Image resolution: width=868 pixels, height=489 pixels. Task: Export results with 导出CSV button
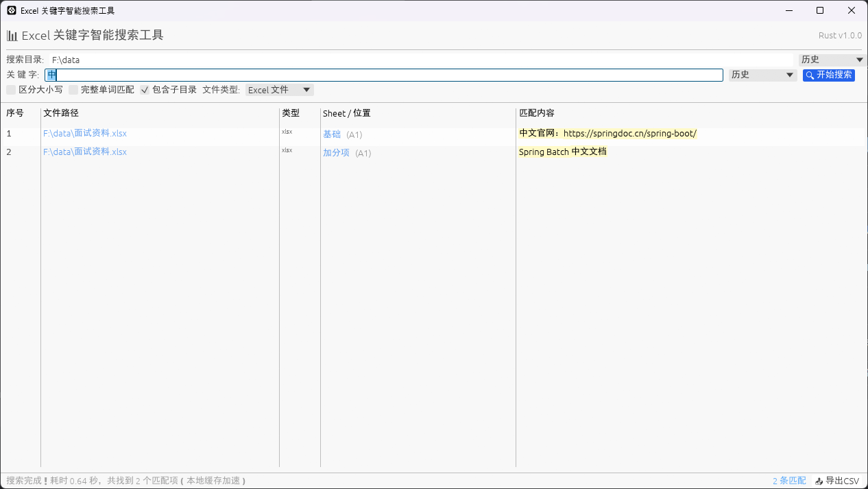coord(836,481)
